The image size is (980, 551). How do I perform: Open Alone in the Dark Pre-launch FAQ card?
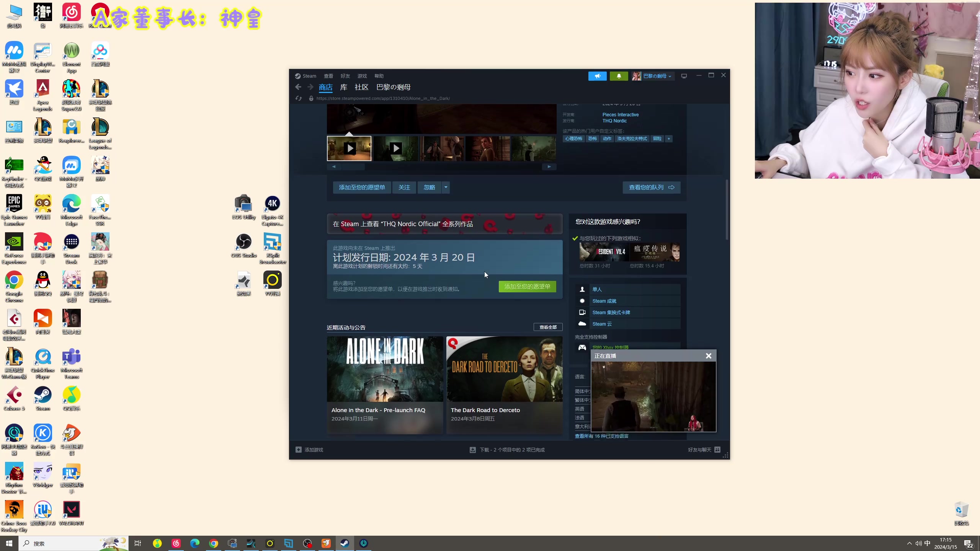[385, 385]
